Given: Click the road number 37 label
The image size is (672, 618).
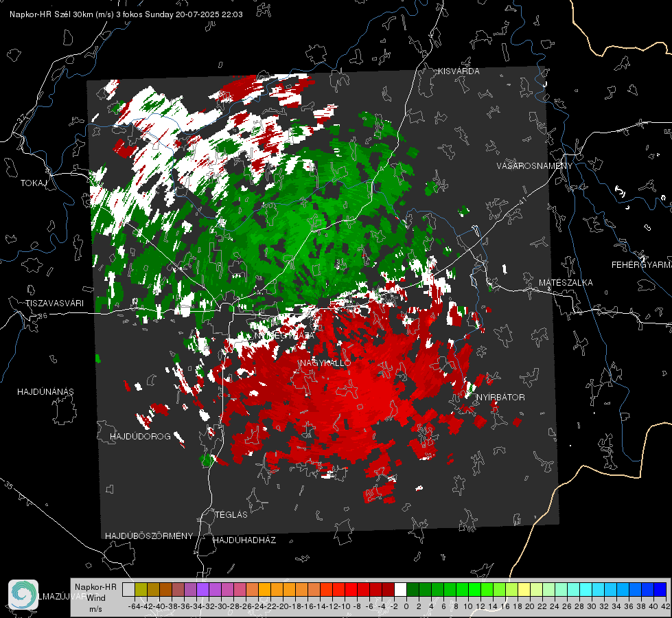Looking at the screenshot, I should [x=21, y=118].
